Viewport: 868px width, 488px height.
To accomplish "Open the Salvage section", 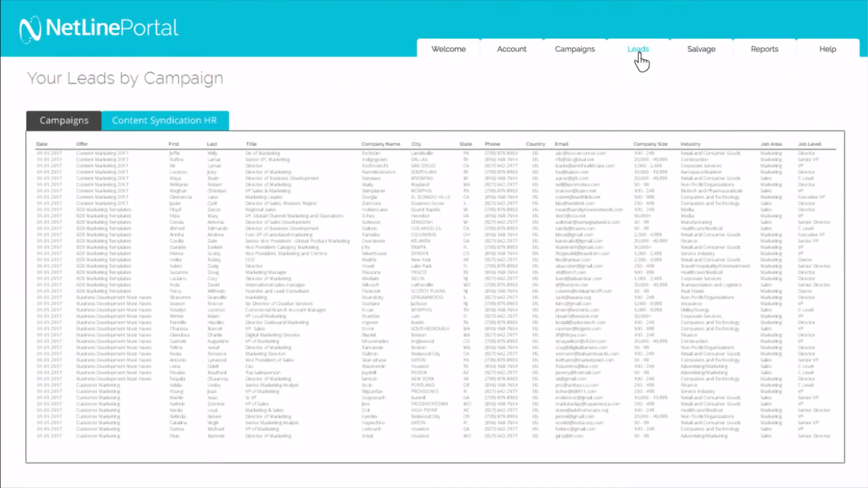I will tap(701, 49).
